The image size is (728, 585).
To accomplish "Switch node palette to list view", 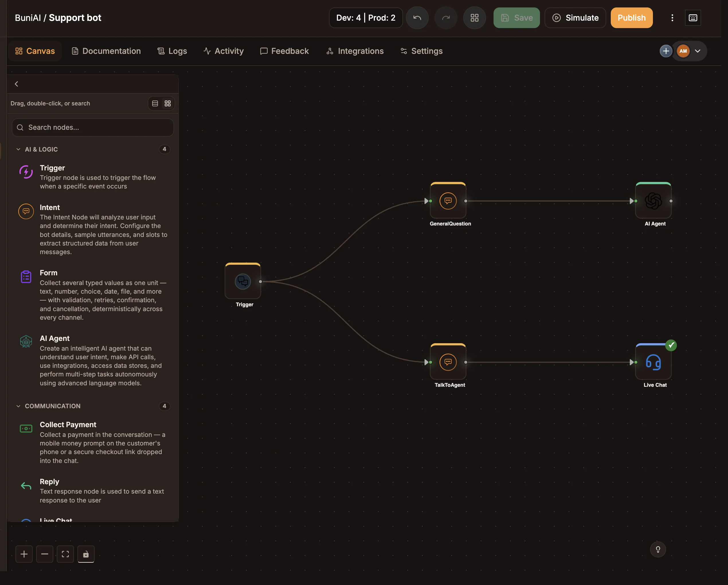I will 155,103.
